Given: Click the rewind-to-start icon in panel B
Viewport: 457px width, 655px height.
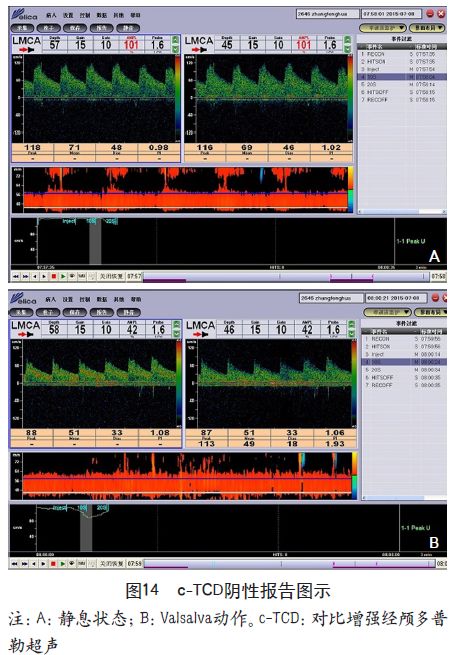Looking at the screenshot, I should [15, 564].
